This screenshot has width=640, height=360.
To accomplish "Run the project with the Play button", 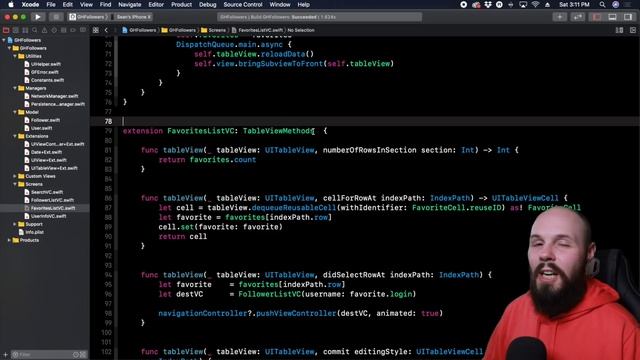I will (x=38, y=17).
